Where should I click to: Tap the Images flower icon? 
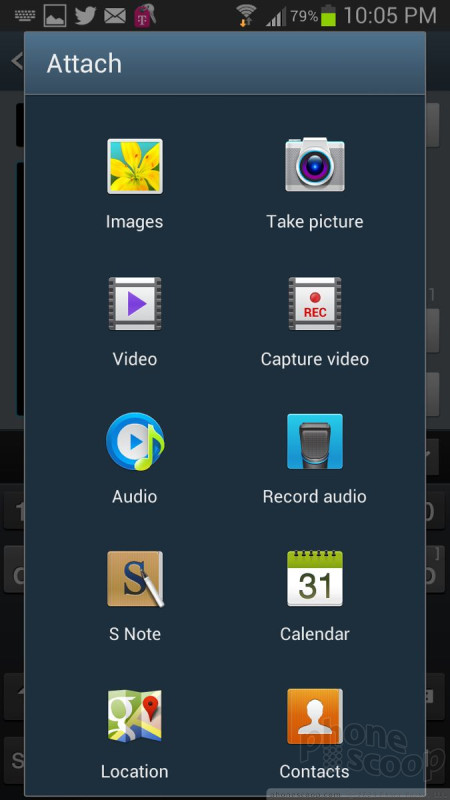tap(135, 166)
